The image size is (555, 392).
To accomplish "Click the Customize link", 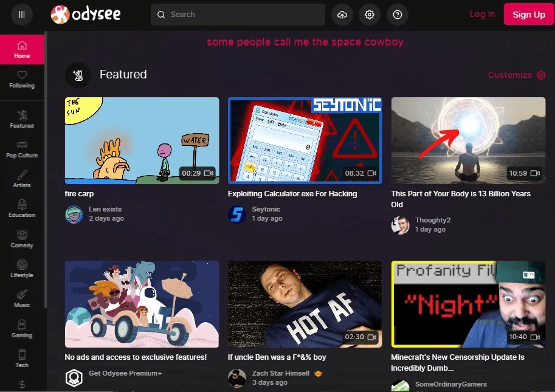I will click(x=510, y=75).
